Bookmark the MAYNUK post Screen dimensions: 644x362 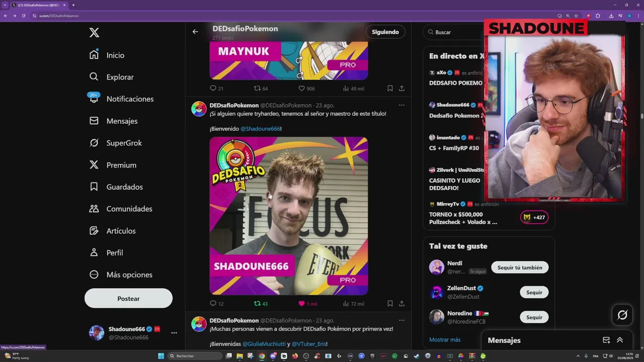(x=390, y=88)
